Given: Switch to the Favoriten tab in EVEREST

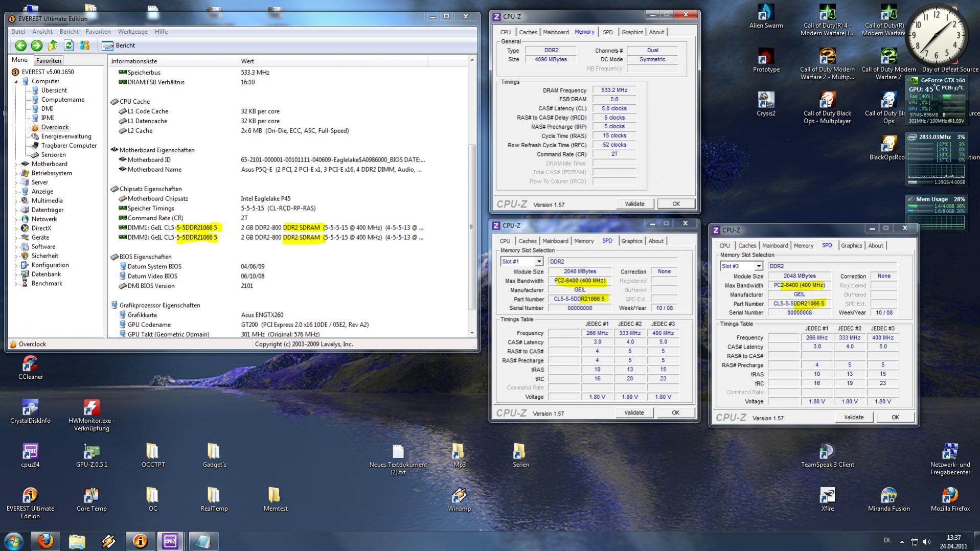Looking at the screenshot, I should [x=49, y=60].
